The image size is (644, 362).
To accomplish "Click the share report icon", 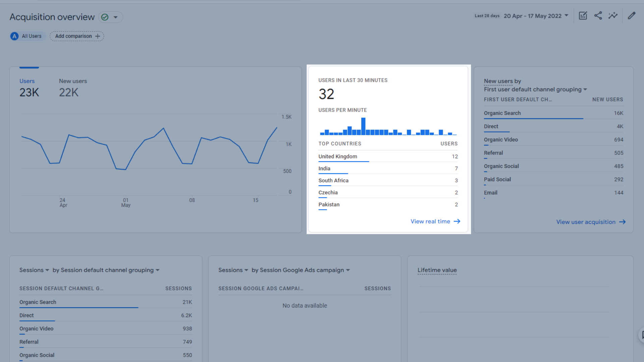I will click(598, 16).
